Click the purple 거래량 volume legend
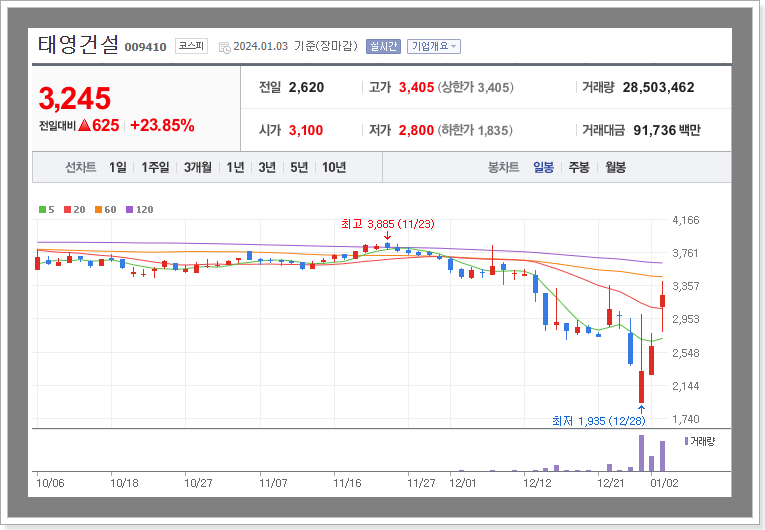765x530 pixels. coord(700,441)
